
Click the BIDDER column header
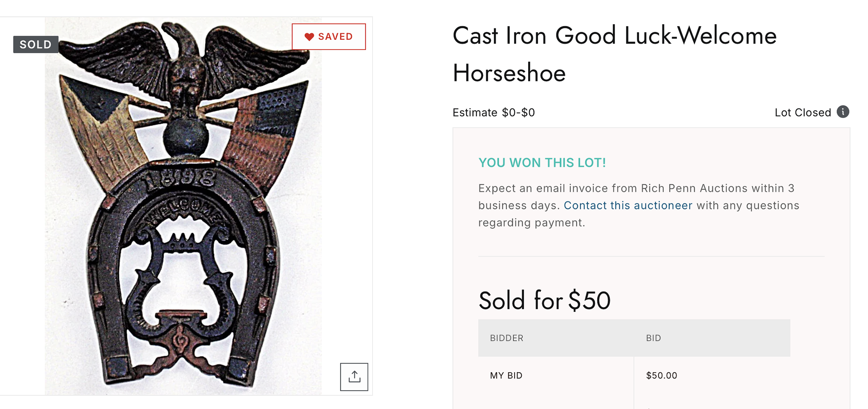pos(506,338)
